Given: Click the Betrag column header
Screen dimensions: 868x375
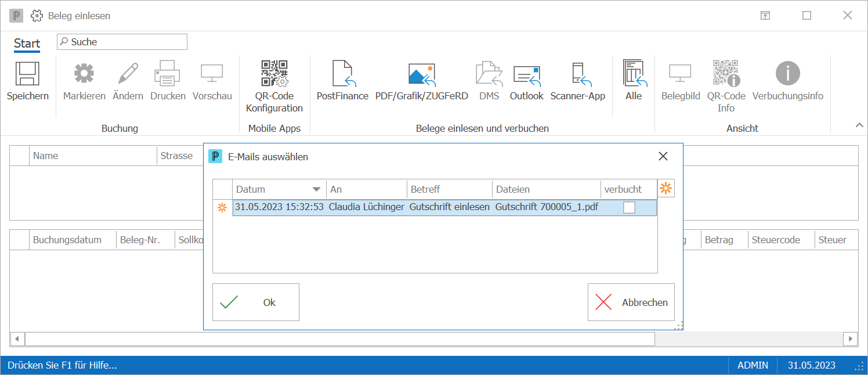Looking at the screenshot, I should (724, 240).
